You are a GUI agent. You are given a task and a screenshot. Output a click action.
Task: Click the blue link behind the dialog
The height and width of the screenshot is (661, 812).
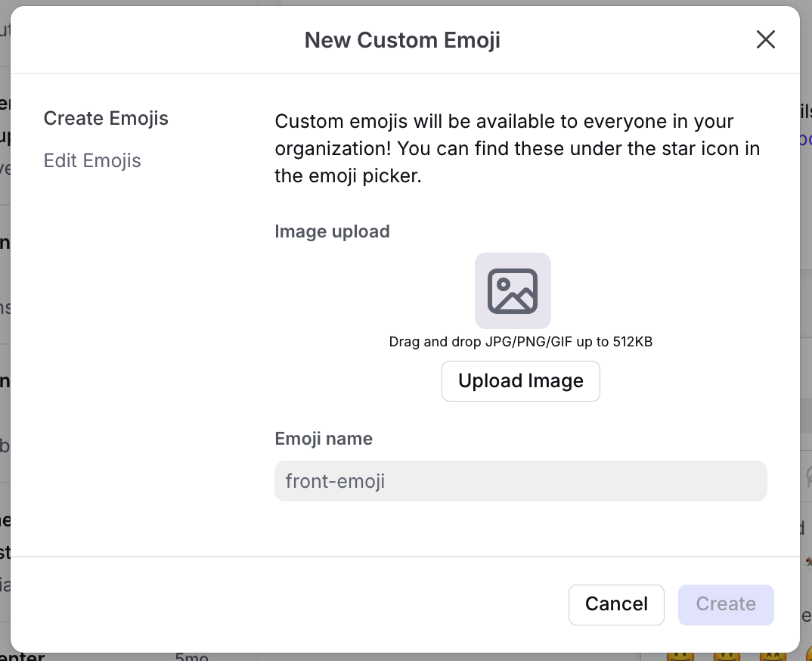pos(806,140)
